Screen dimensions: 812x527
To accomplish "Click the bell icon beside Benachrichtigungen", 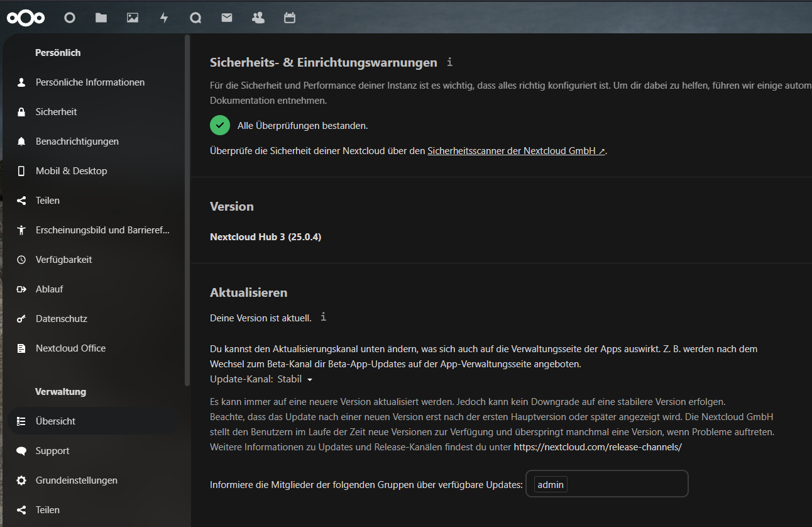I will tap(21, 141).
